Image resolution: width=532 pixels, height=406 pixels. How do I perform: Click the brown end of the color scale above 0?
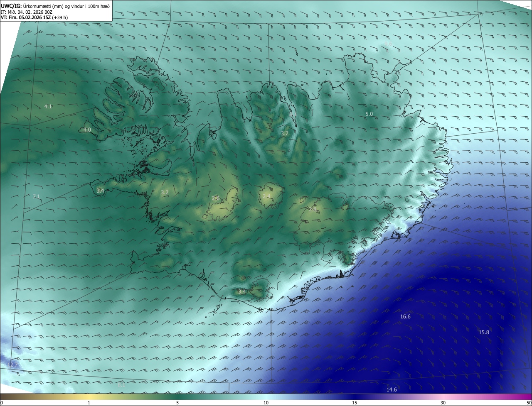point(2,396)
